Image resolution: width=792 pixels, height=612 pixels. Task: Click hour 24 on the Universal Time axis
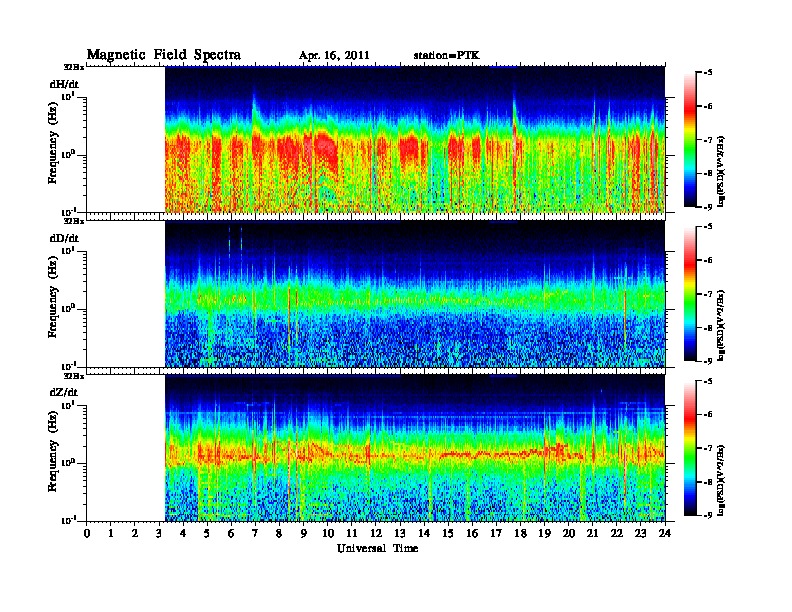click(x=665, y=534)
